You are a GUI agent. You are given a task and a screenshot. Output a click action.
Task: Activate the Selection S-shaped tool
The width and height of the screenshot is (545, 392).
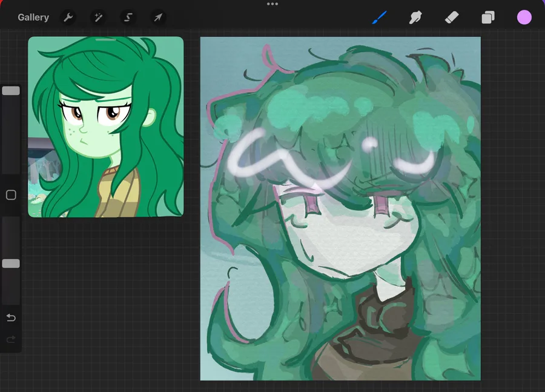(128, 18)
